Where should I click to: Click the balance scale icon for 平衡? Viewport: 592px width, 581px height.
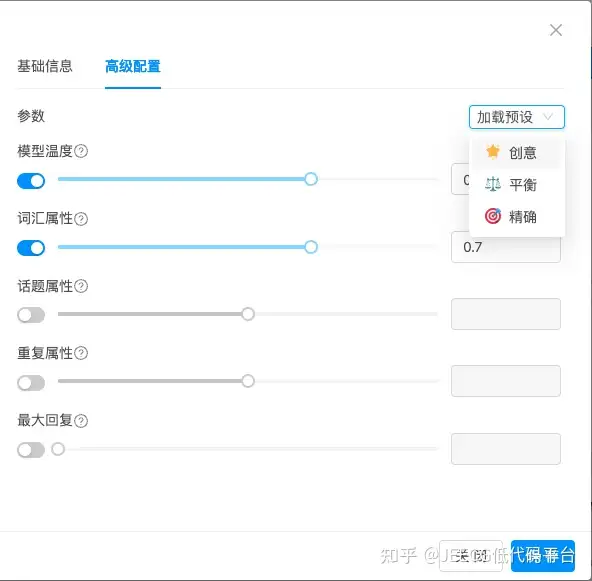[492, 184]
